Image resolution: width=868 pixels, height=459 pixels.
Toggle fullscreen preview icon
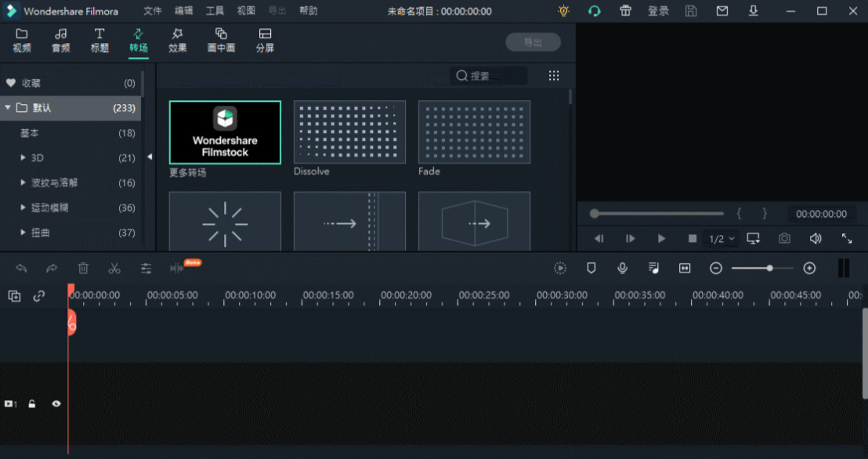pyautogui.click(x=847, y=239)
